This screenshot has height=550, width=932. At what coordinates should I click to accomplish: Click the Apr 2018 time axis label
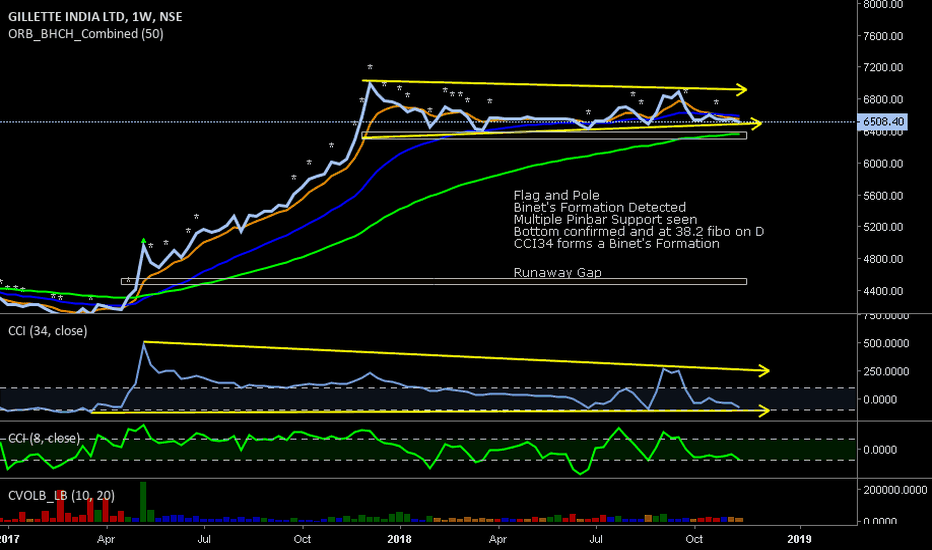pyautogui.click(x=498, y=539)
